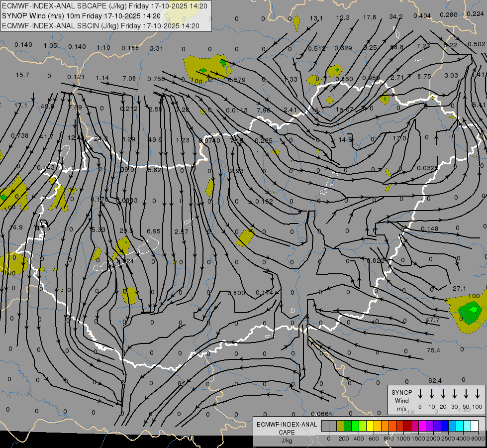
Task: Click the 1e-07 value on map
Action: [344, 109]
